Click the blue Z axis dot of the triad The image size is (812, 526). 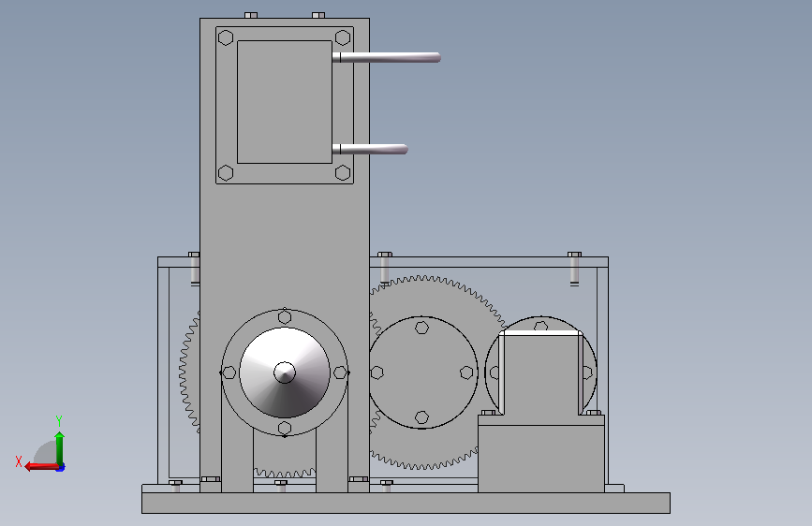[x=61, y=468]
